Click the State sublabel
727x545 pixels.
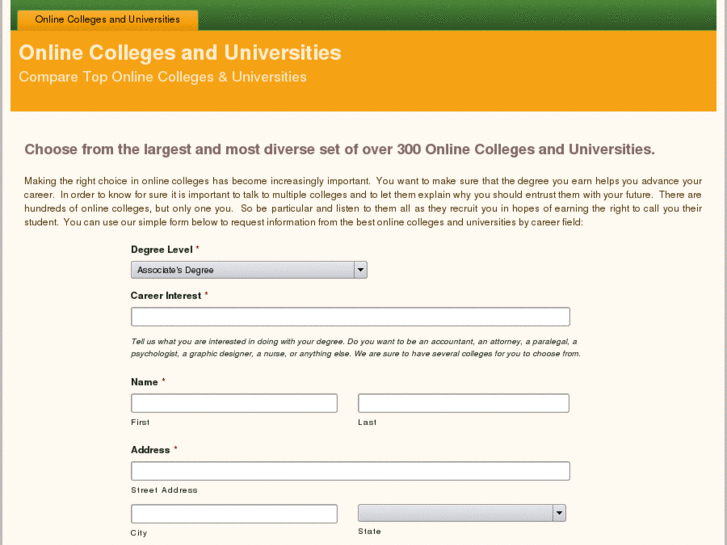(369, 532)
